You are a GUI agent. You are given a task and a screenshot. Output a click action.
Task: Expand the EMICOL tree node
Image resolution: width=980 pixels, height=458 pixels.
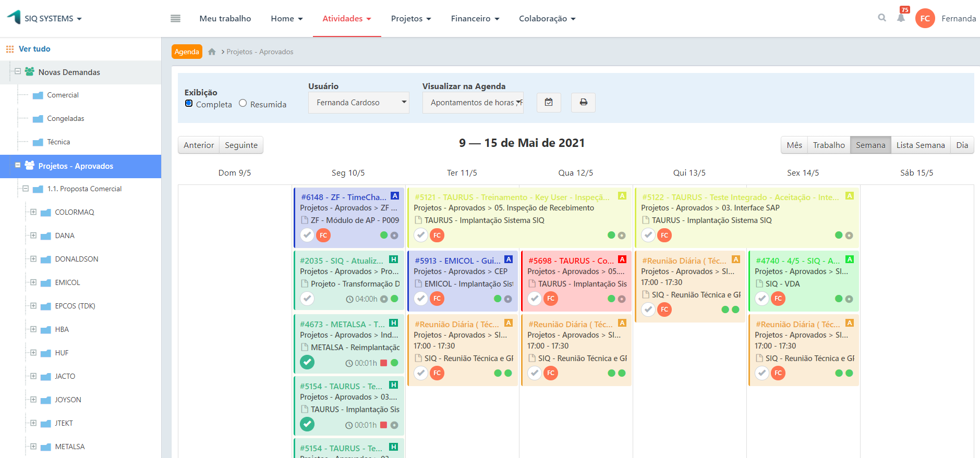pyautogui.click(x=33, y=282)
